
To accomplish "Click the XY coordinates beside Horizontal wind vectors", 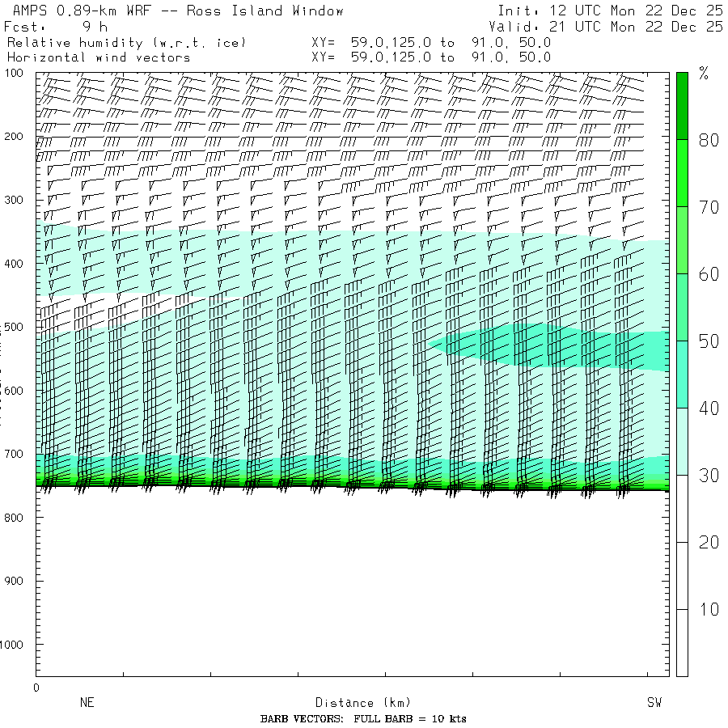I will (431, 57).
